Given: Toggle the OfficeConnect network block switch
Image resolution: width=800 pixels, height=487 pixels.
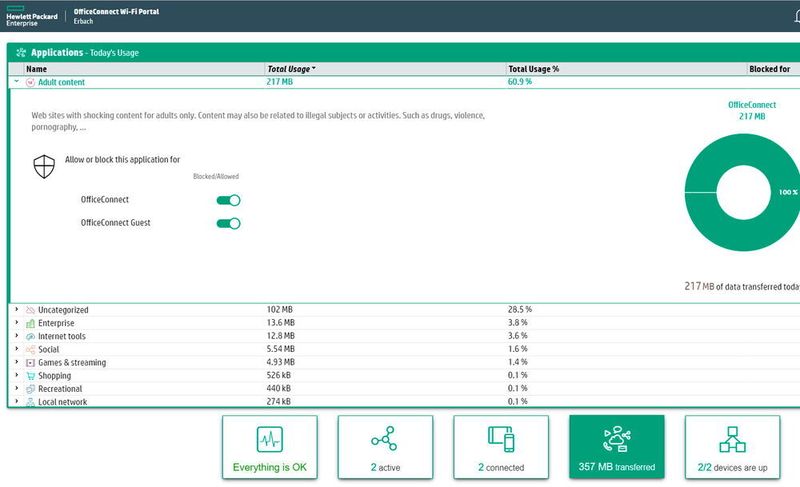Looking at the screenshot, I should pos(229,200).
